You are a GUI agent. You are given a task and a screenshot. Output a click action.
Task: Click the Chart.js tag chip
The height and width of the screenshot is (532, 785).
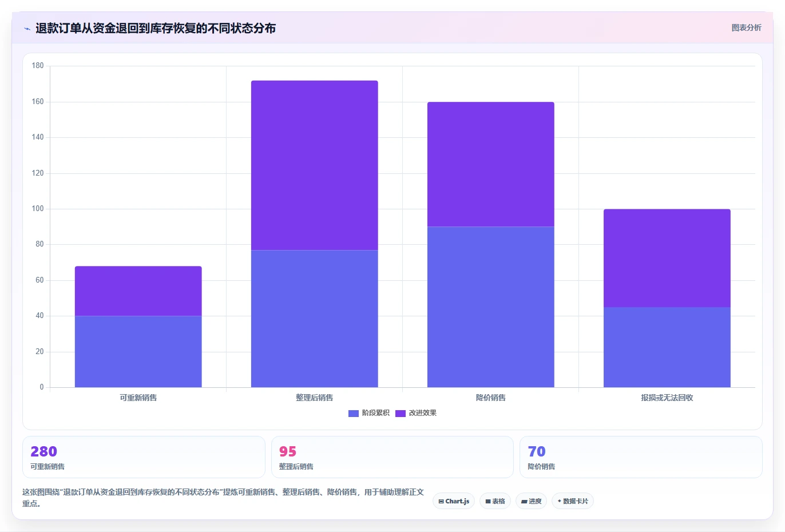click(454, 501)
